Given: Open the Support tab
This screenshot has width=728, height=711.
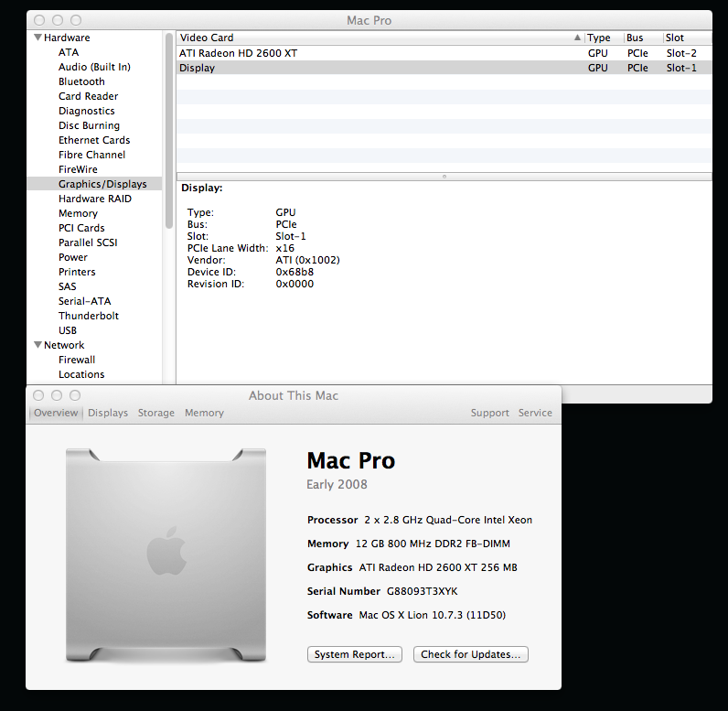Looking at the screenshot, I should coord(490,413).
